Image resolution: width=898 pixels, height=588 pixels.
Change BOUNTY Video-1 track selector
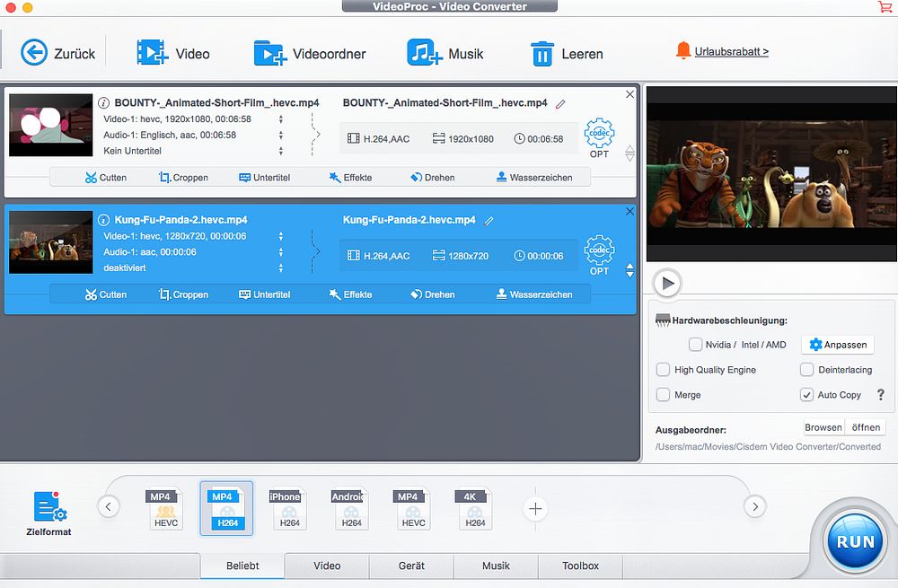[x=280, y=119]
